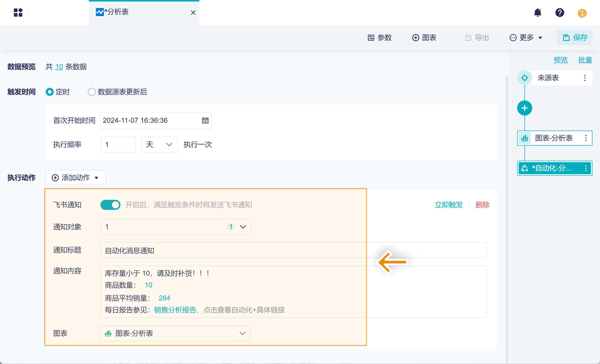
Task: Click the 批量 link
Action: pyautogui.click(x=585, y=60)
